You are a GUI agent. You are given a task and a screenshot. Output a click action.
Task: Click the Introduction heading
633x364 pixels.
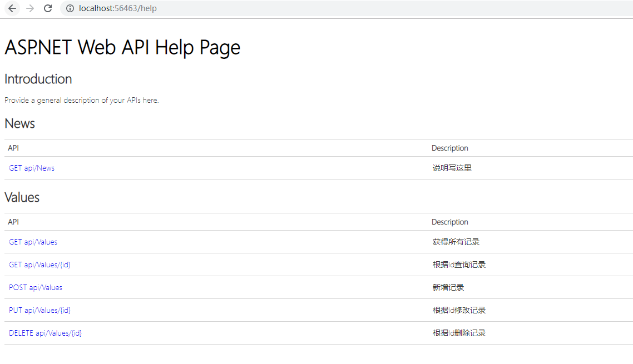[x=38, y=79]
